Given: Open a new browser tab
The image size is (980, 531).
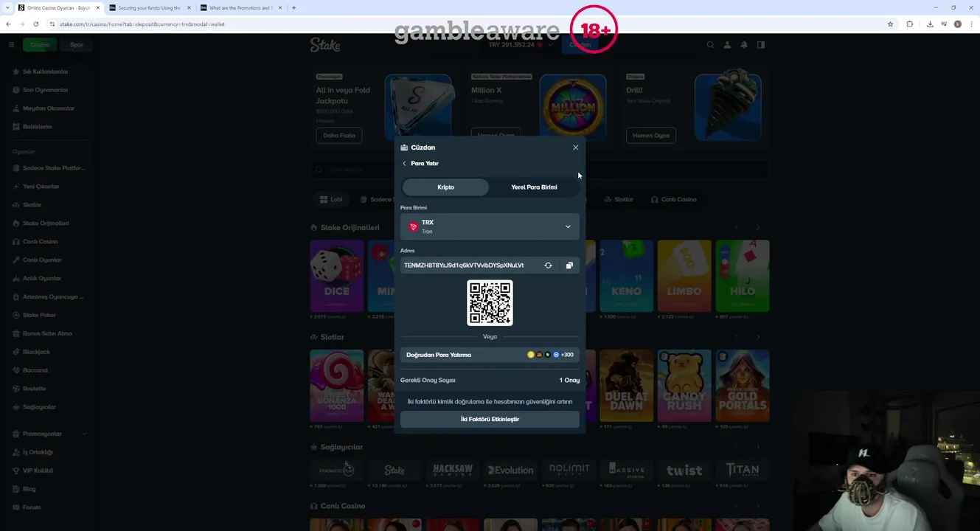Looking at the screenshot, I should coord(293,8).
